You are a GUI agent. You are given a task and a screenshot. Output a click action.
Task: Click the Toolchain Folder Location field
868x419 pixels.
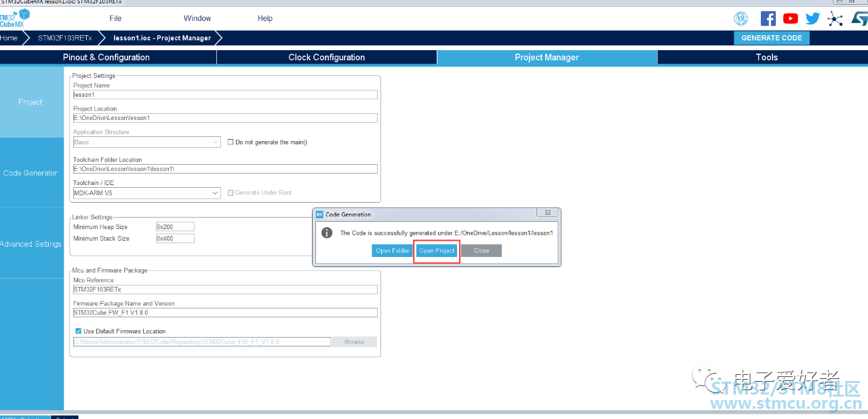224,169
